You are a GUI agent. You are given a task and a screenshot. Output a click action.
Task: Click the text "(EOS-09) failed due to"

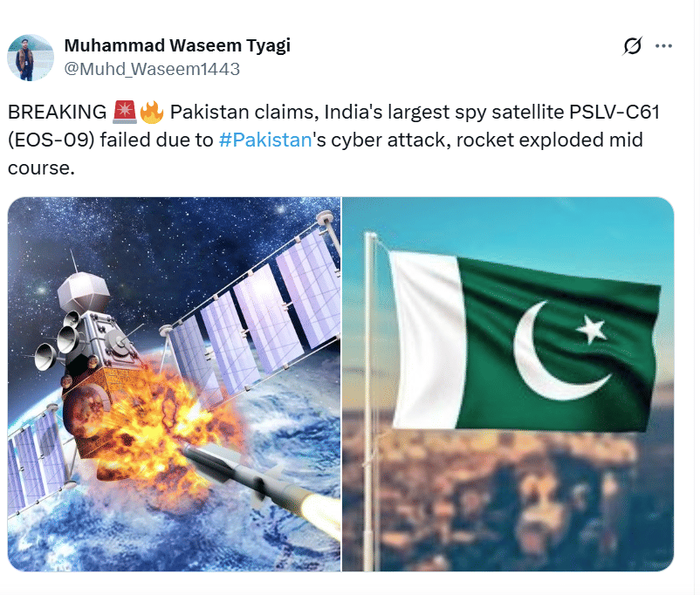(111, 140)
